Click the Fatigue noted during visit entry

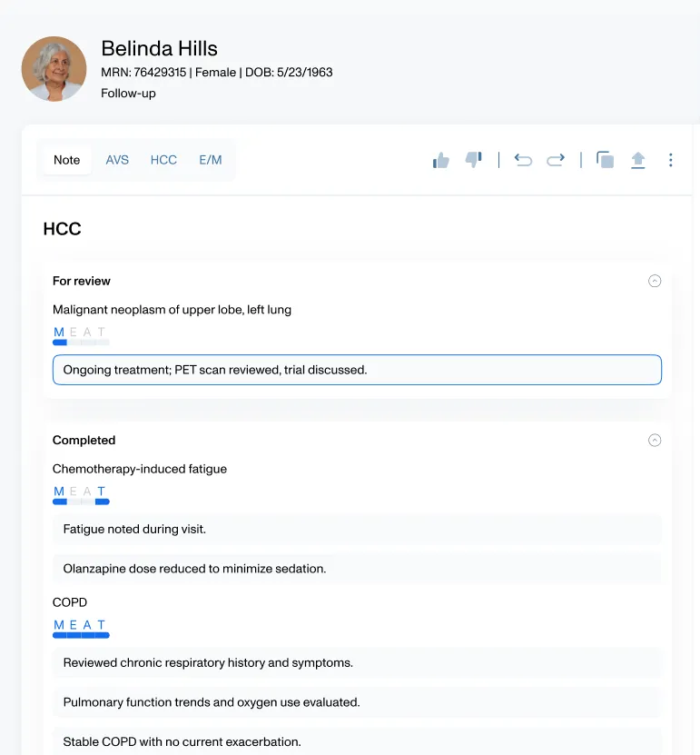(357, 529)
